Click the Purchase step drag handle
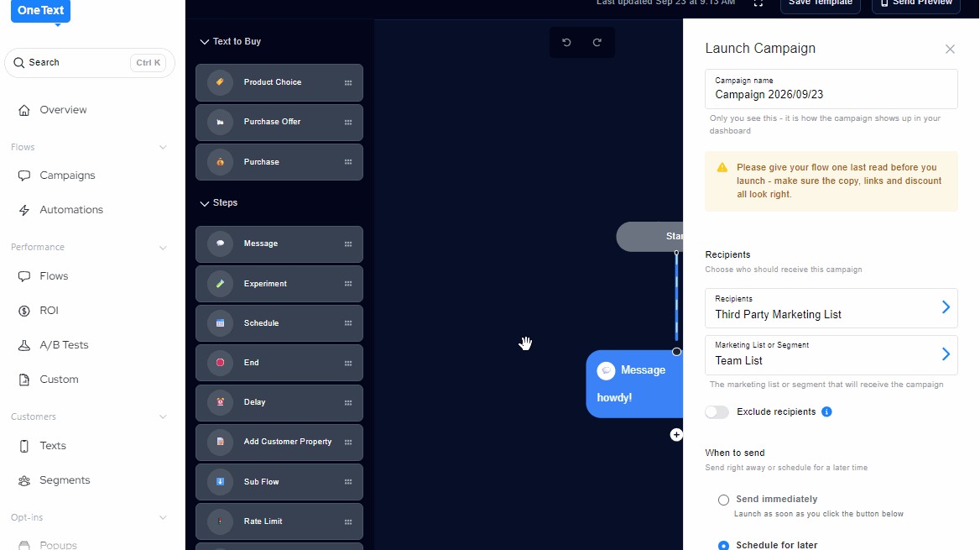 pyautogui.click(x=348, y=162)
